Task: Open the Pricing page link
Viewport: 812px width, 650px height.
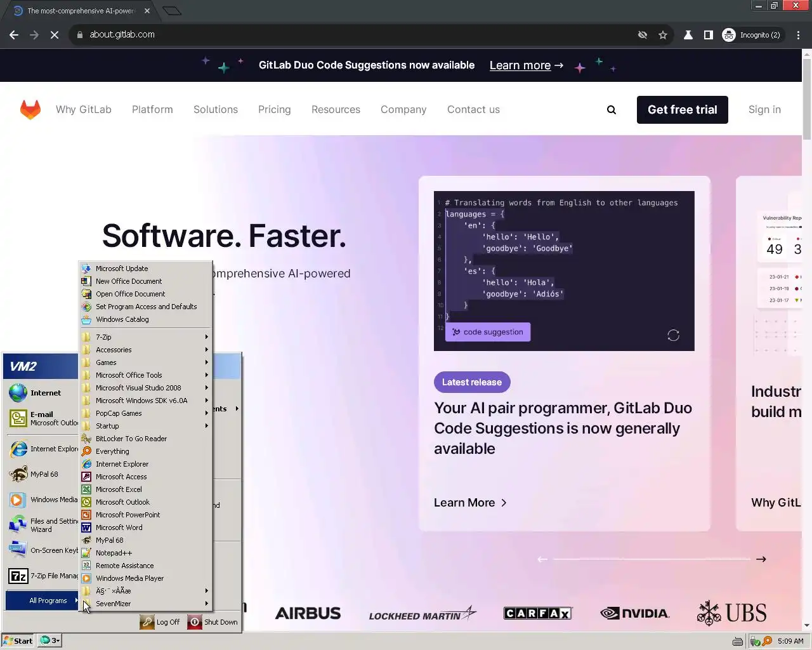Action: [275, 110]
